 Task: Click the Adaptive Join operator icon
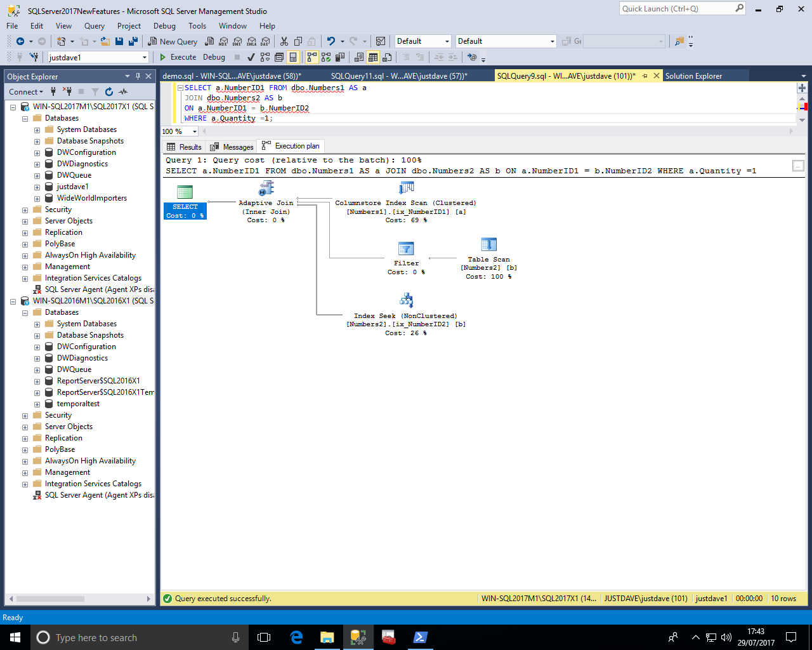click(x=266, y=189)
